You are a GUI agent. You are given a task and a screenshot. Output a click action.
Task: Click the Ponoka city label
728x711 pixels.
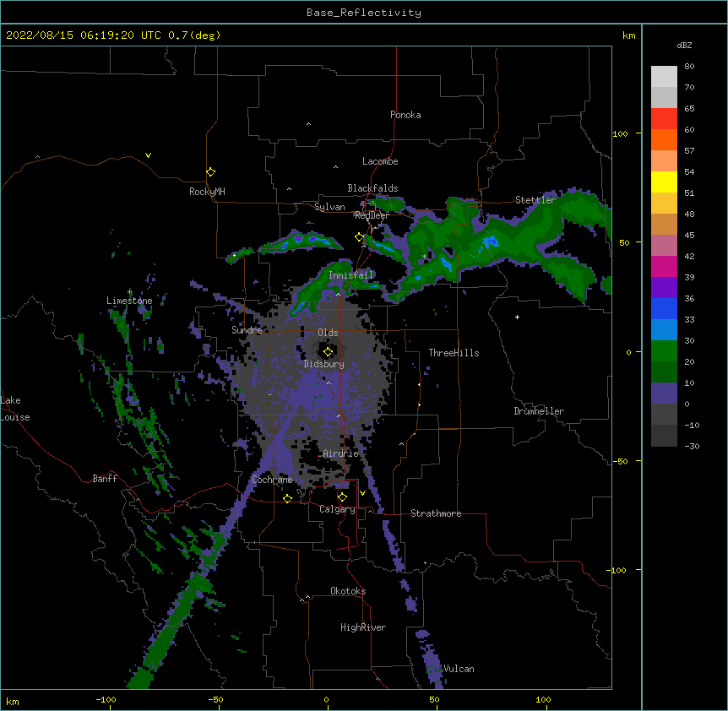click(405, 115)
